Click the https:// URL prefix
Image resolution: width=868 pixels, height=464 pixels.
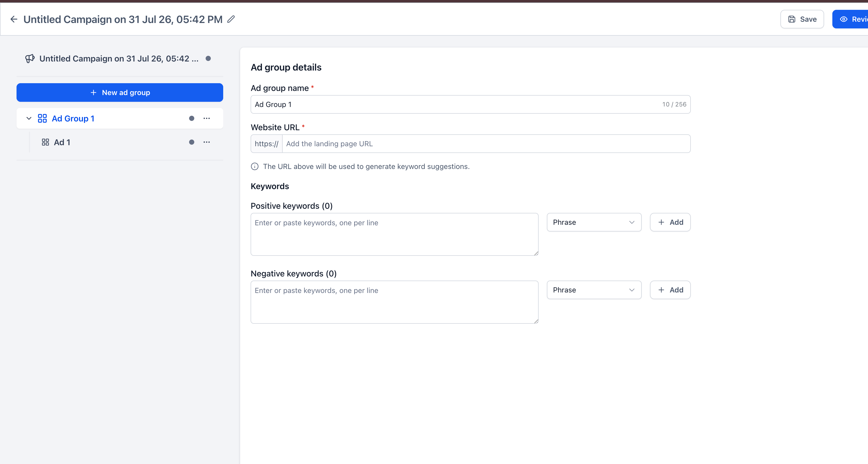(267, 144)
